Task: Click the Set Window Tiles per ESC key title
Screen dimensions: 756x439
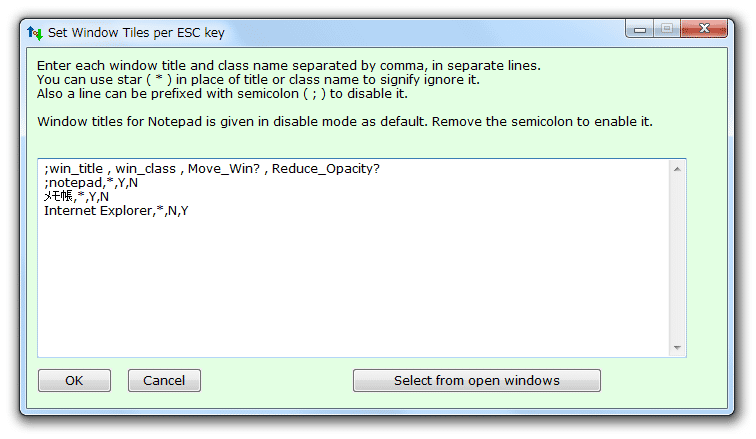Action: [136, 33]
